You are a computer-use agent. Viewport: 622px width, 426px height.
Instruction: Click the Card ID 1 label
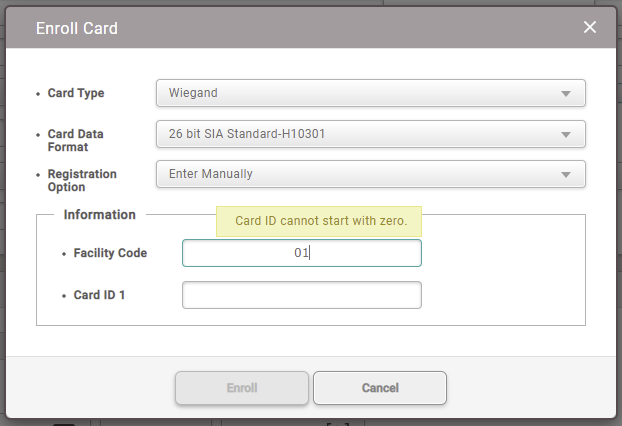coord(100,295)
